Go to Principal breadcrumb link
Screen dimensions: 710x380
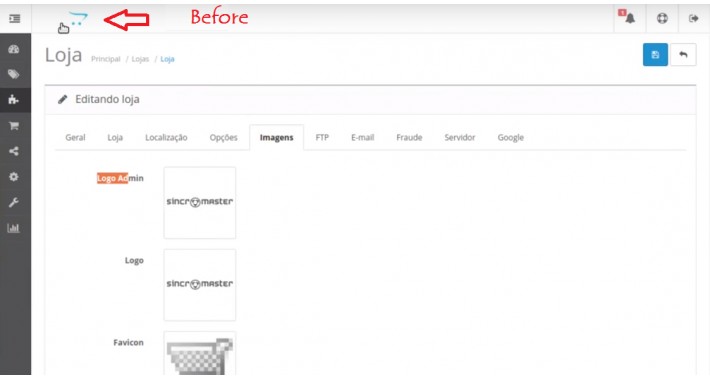point(106,59)
